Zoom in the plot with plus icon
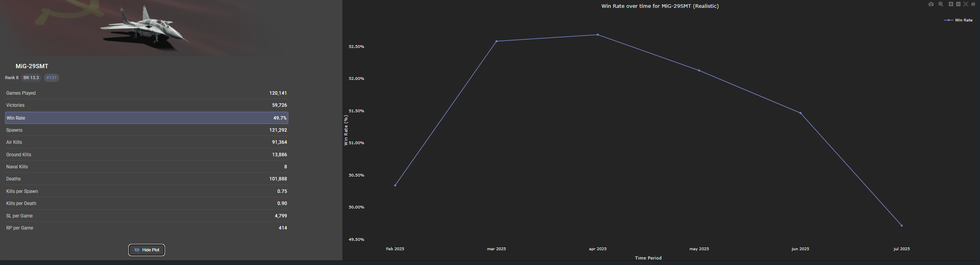The height and width of the screenshot is (265, 980). tap(951, 4)
